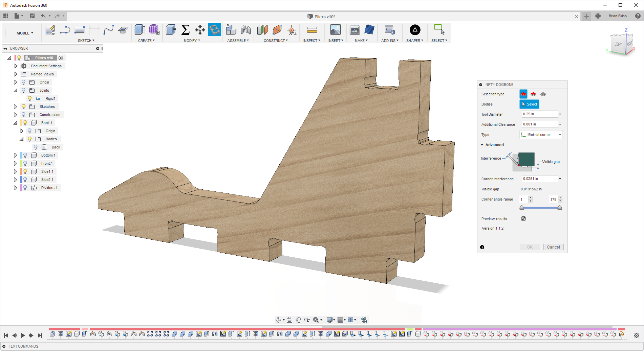
Task: Click the Tool Diameter input field
Action: [x=539, y=114]
